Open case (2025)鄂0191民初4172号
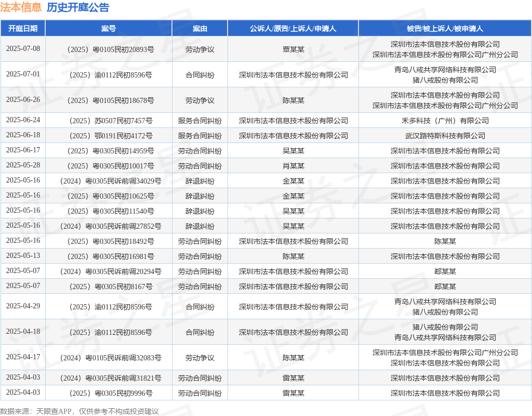532x416 pixels. 109,136
